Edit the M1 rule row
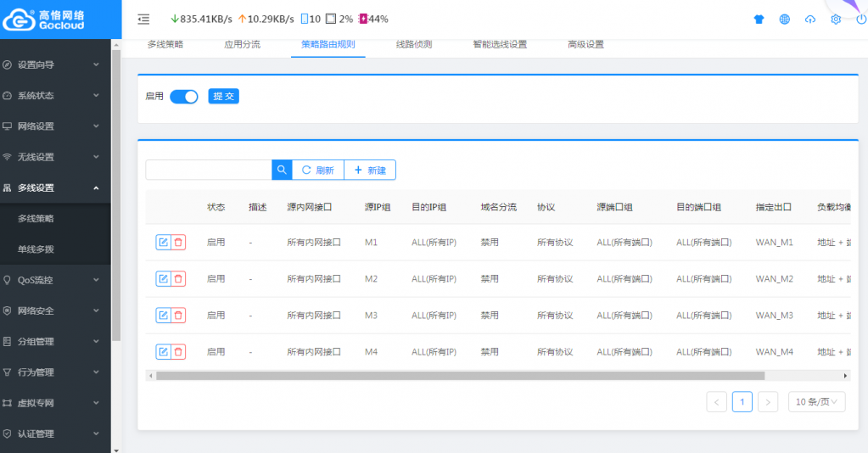This screenshot has height=453, width=868. click(163, 242)
